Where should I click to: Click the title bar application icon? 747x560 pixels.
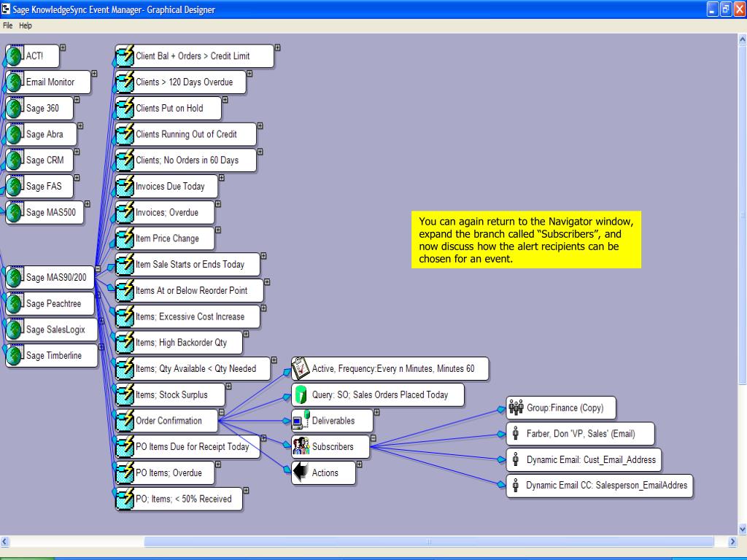(x=6, y=9)
